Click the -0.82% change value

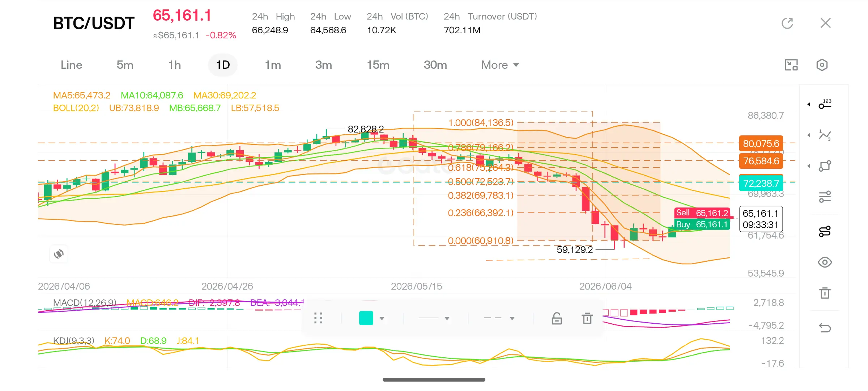click(x=221, y=35)
